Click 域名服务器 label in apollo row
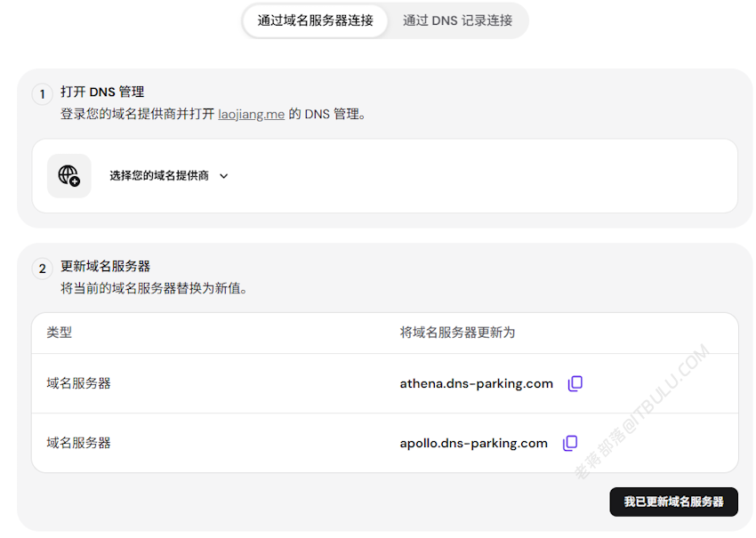 click(78, 443)
